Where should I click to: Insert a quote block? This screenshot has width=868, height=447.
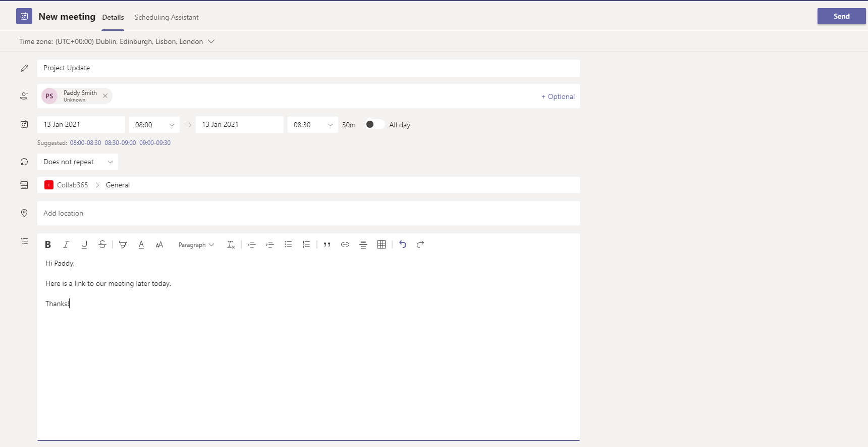coord(327,244)
